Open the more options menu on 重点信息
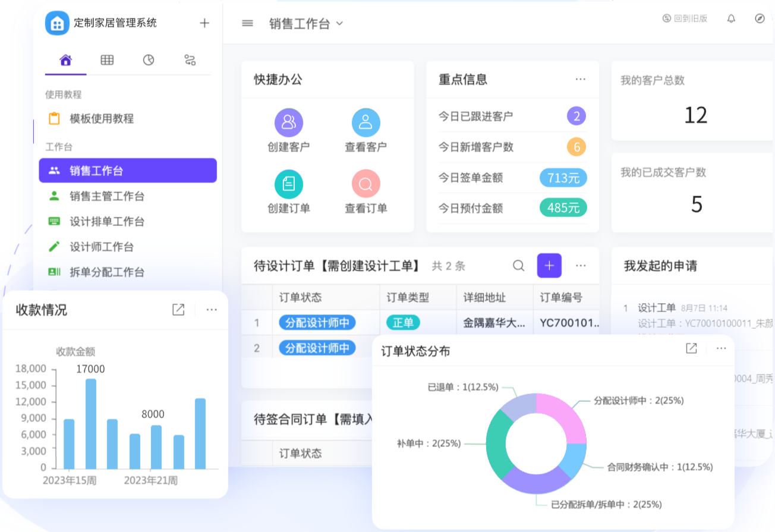The width and height of the screenshot is (775, 532). (x=580, y=79)
